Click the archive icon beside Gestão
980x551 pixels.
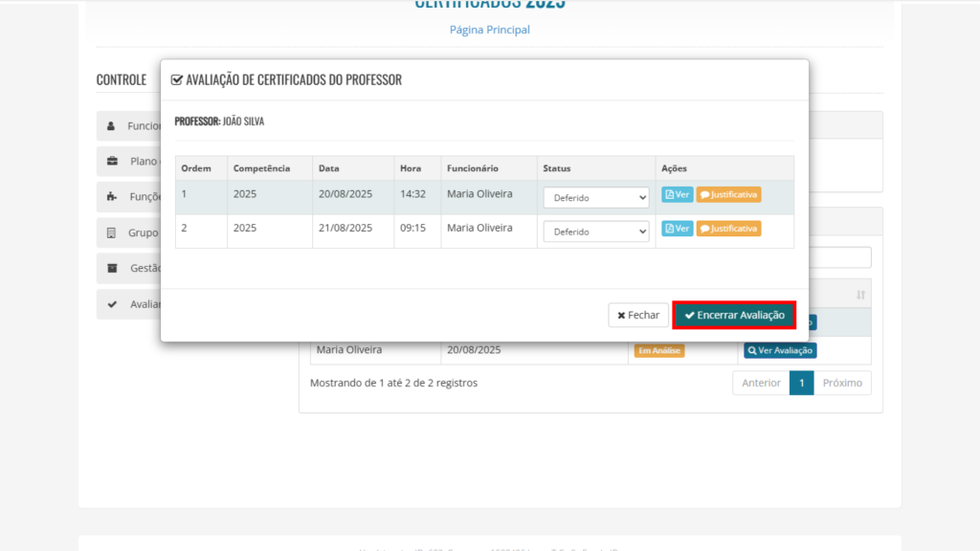[112, 268]
